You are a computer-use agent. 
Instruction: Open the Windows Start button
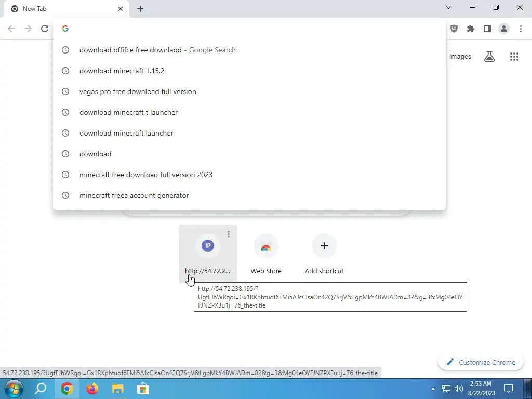14,389
